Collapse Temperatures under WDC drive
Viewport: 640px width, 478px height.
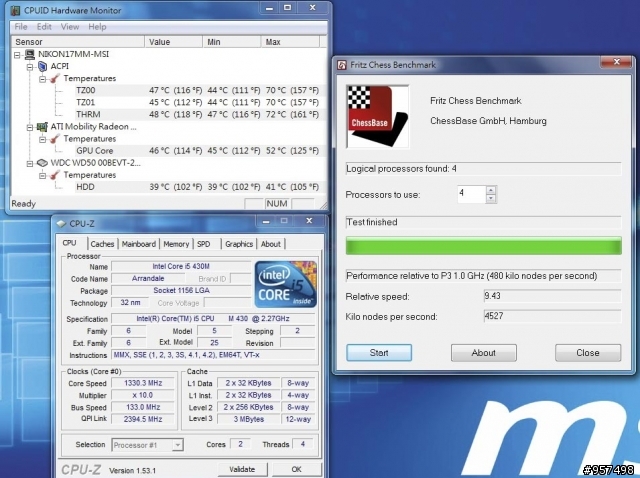pos(42,176)
